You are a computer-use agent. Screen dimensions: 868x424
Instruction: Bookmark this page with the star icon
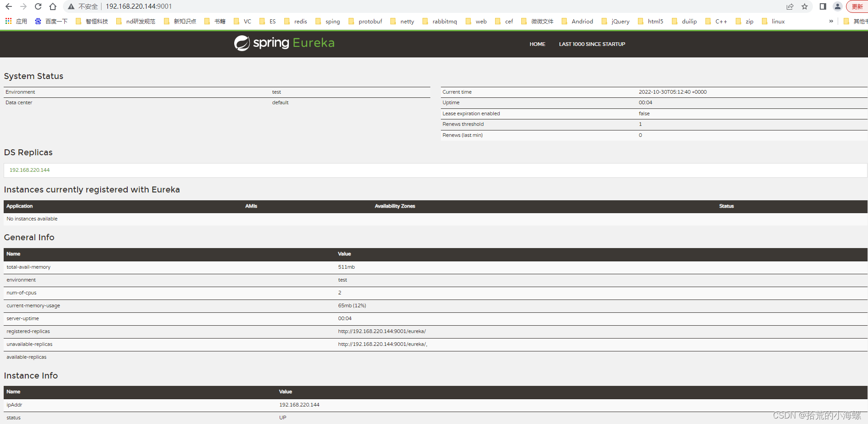tap(805, 6)
